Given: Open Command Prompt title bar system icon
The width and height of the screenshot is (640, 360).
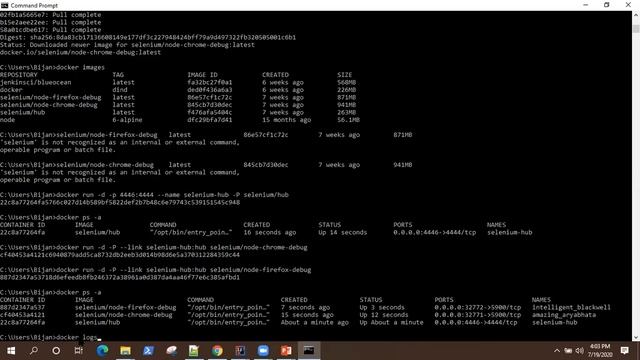Looking at the screenshot, I should [4, 5].
